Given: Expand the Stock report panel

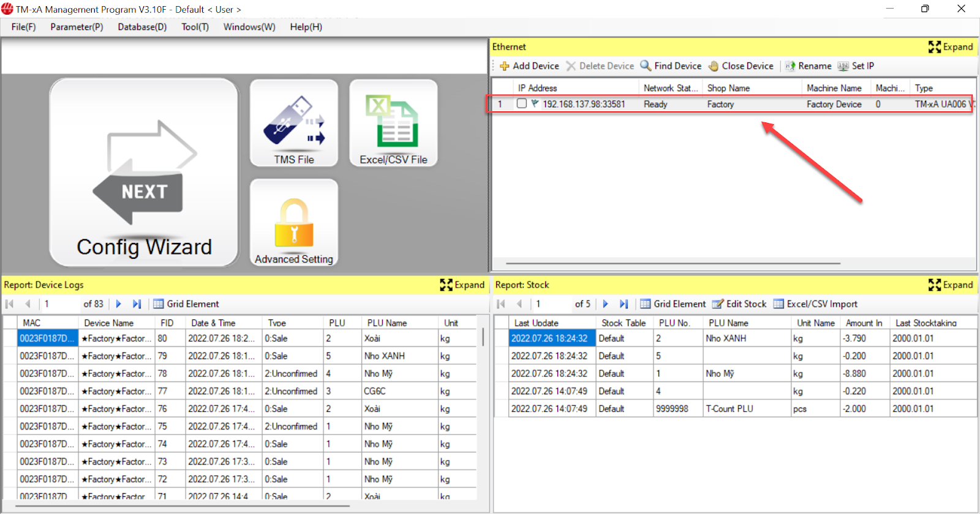Looking at the screenshot, I should [x=951, y=285].
